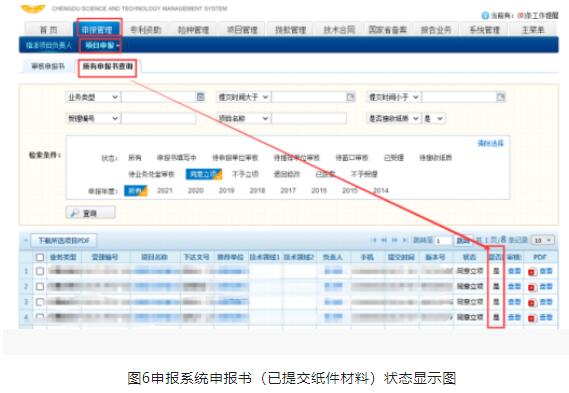Click the red PDF icon in row 4

click(x=532, y=318)
